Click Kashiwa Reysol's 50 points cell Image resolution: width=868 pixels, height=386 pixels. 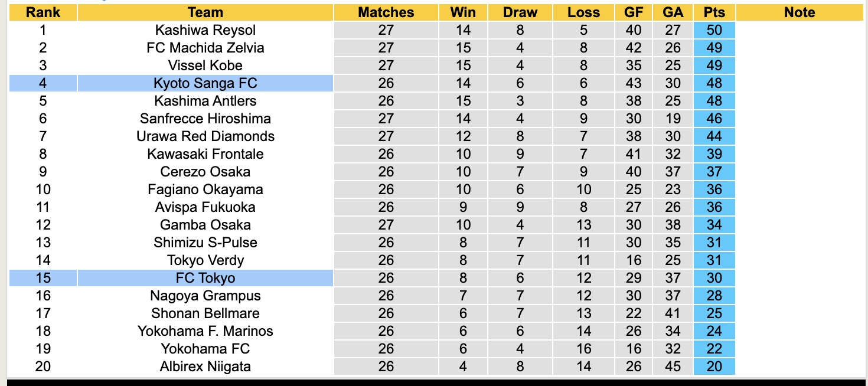[x=714, y=30]
